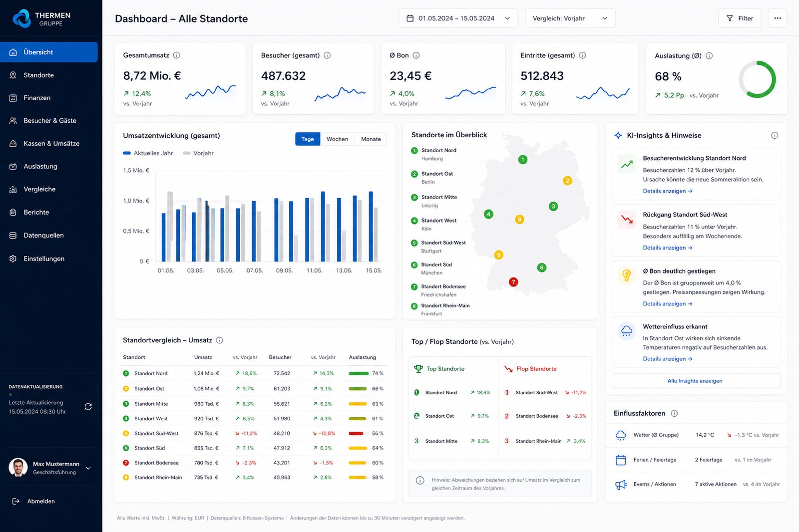Select map marker 6 for München
This screenshot has width=799, height=532.
541,267
